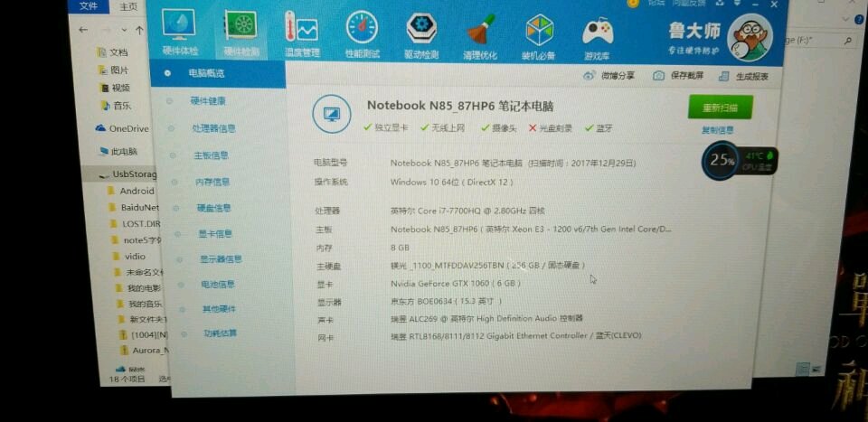This screenshot has width=868, height=422.
Task: Open the 论坛 link in Ludashi title bar
Action: pyautogui.click(x=656, y=3)
